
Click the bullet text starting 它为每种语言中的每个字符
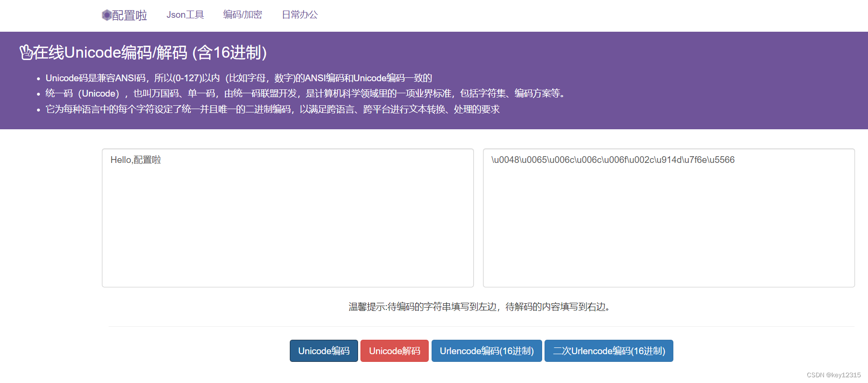pos(273,109)
